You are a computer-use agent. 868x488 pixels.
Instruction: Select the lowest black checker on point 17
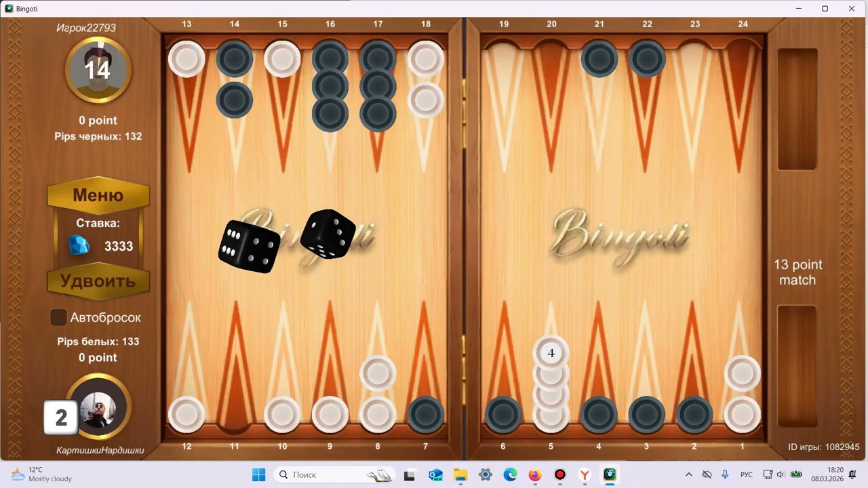(x=378, y=113)
